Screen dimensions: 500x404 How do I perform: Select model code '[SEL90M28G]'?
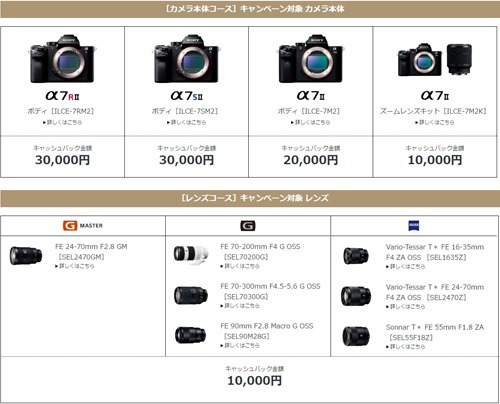point(246,336)
